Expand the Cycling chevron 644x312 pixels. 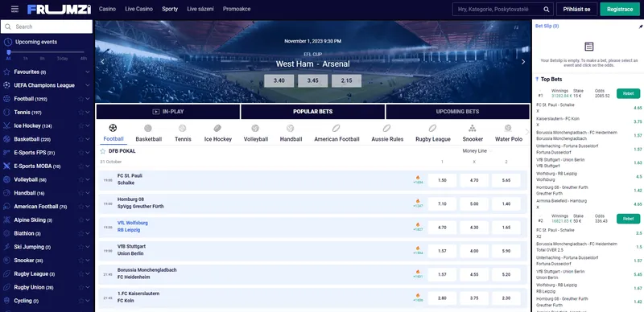coord(88,301)
